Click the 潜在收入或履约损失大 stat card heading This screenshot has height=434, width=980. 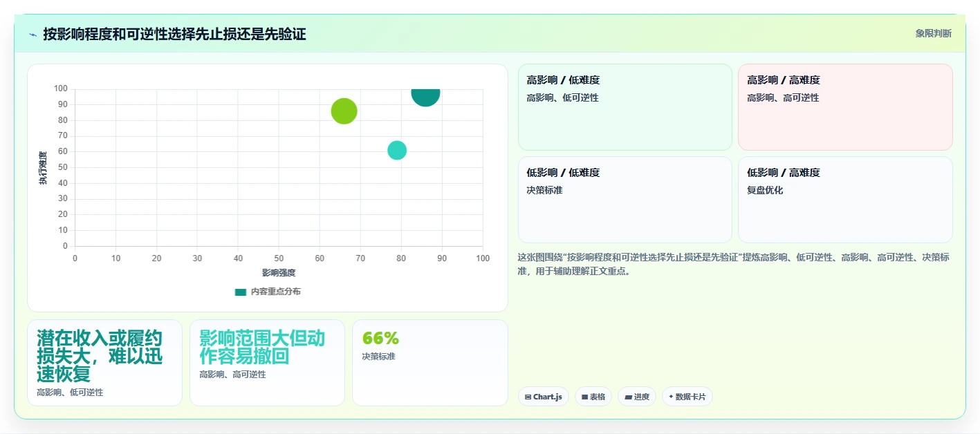100,356
